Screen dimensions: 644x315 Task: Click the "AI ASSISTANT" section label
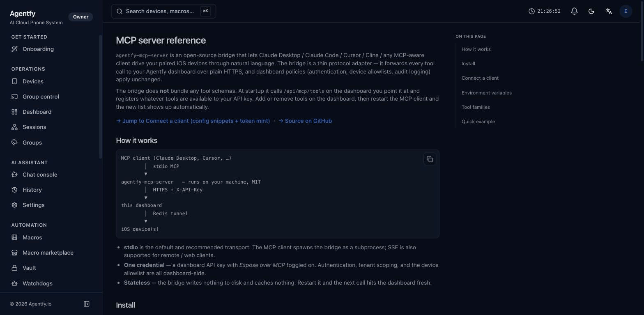coord(30,163)
